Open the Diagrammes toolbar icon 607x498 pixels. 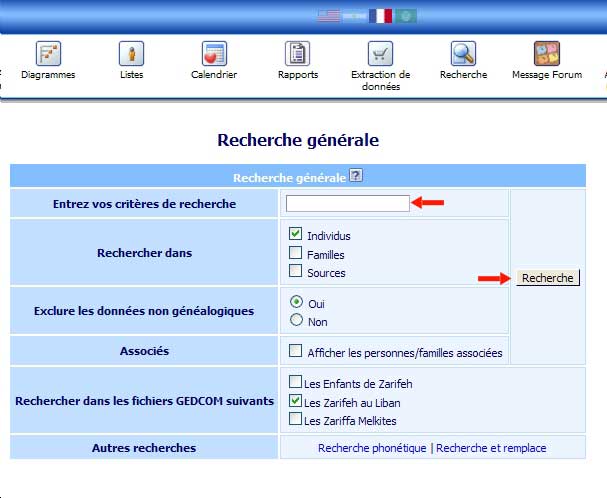coord(49,54)
